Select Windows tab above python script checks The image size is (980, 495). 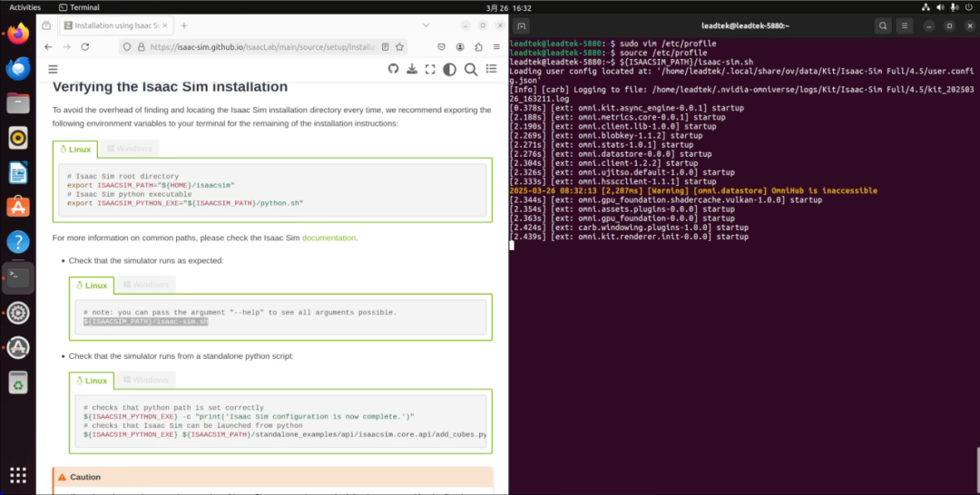click(145, 380)
